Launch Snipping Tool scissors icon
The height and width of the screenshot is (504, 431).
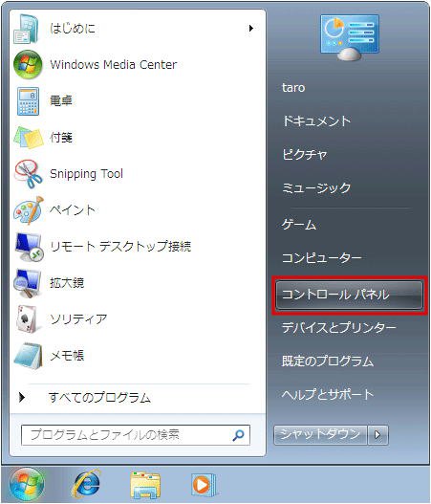tap(29, 174)
